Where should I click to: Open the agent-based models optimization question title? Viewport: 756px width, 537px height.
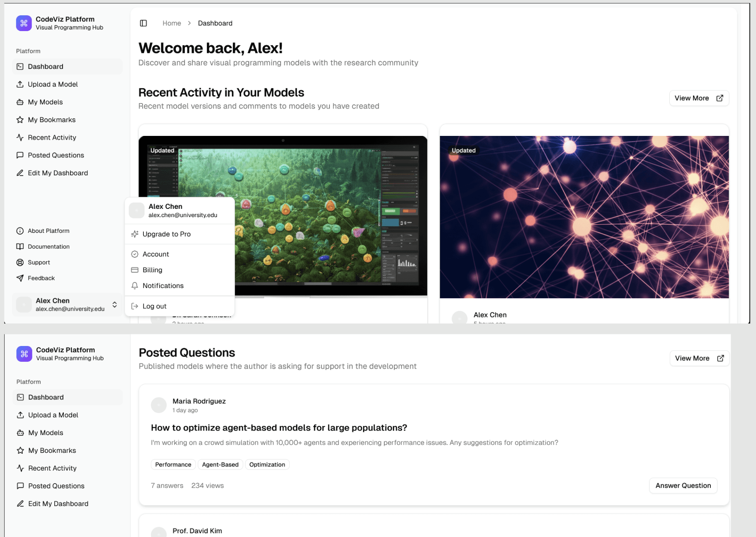pos(279,428)
